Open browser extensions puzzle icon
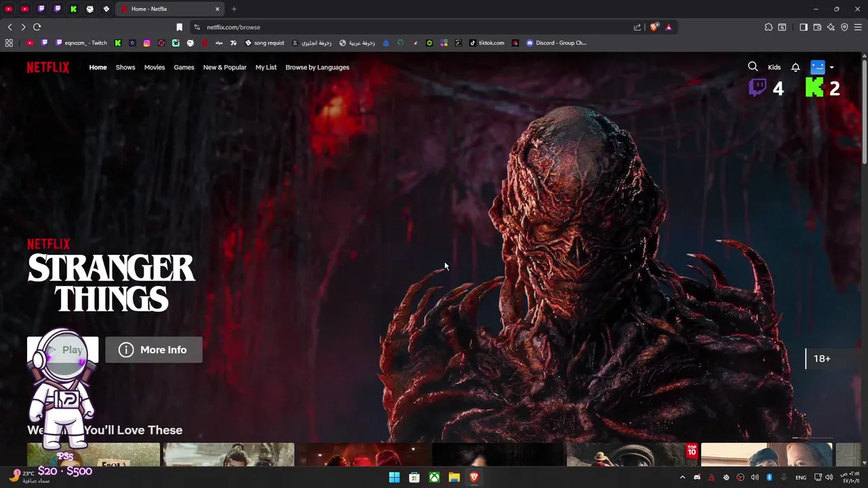 [x=768, y=27]
